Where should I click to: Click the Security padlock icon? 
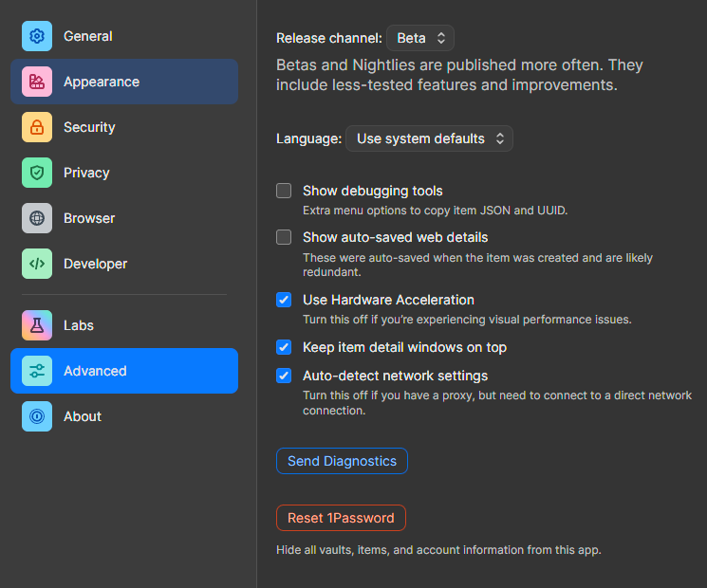(37, 127)
